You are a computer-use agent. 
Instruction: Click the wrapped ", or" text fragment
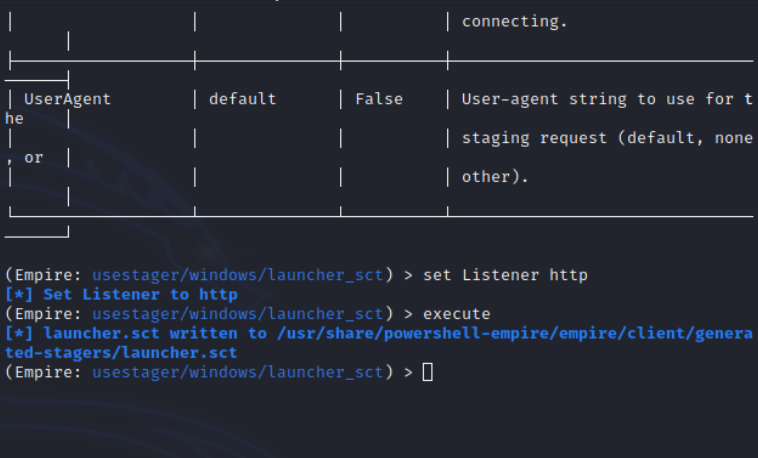tap(26, 157)
